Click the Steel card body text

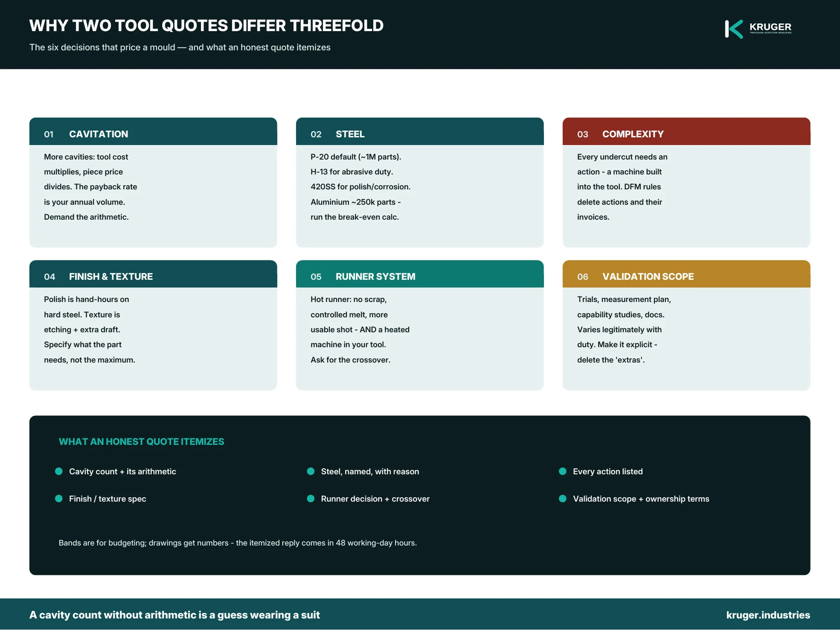360,187
